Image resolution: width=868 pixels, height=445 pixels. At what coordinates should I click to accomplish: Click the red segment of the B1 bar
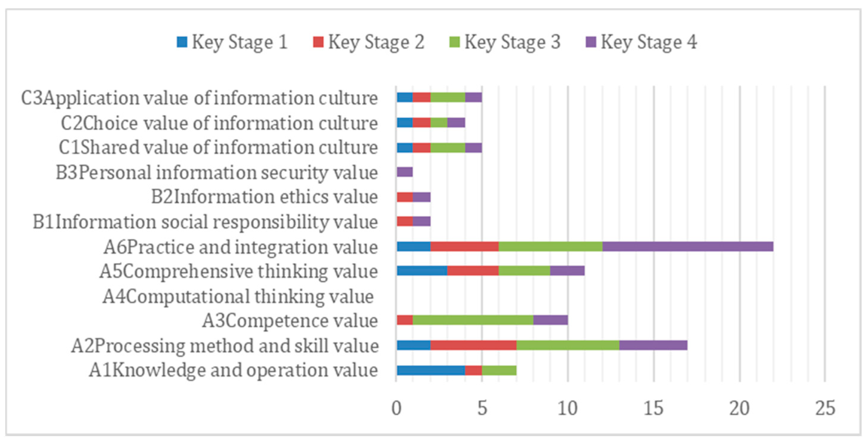click(405, 222)
